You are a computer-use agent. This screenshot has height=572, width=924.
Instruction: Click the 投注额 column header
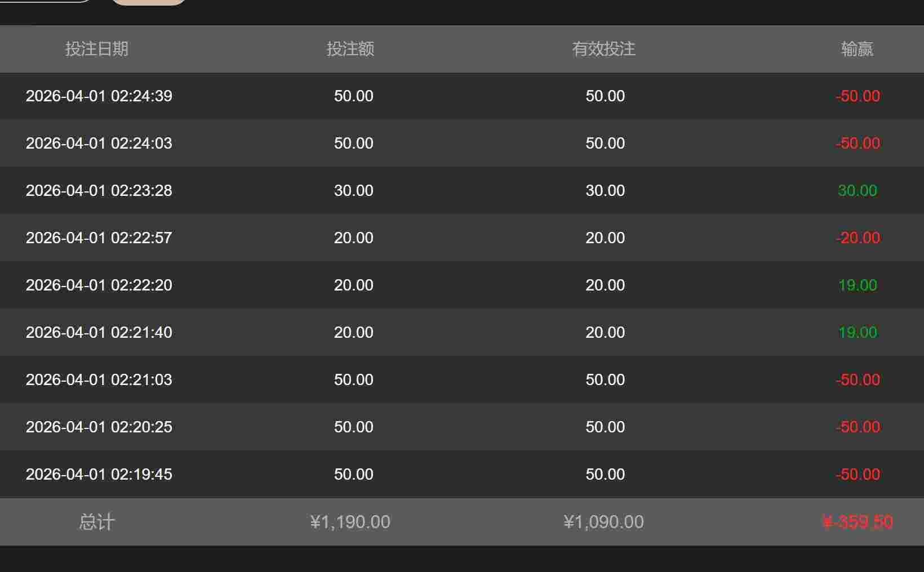[x=350, y=49]
